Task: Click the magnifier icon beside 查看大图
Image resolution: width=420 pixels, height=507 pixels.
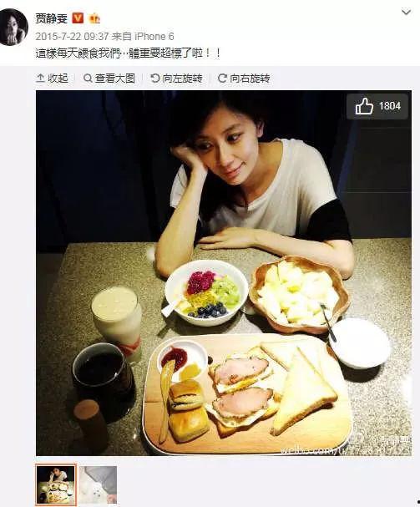Action: [88, 79]
